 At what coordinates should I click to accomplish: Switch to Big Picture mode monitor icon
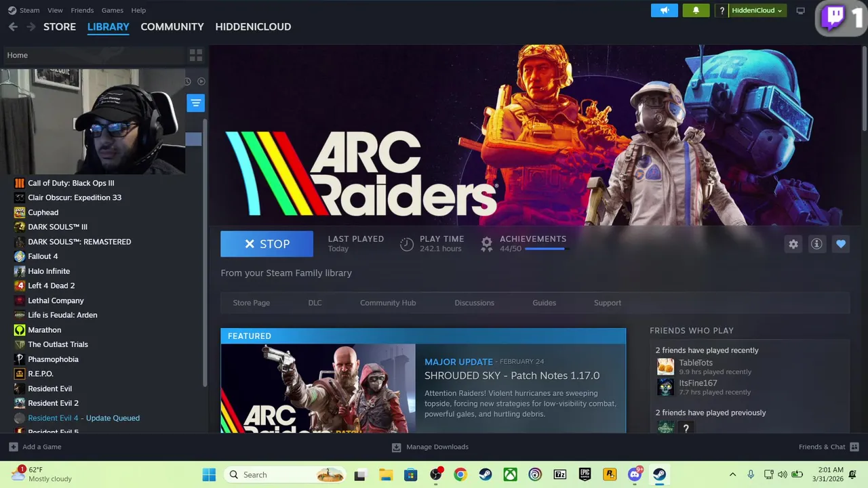(801, 10)
